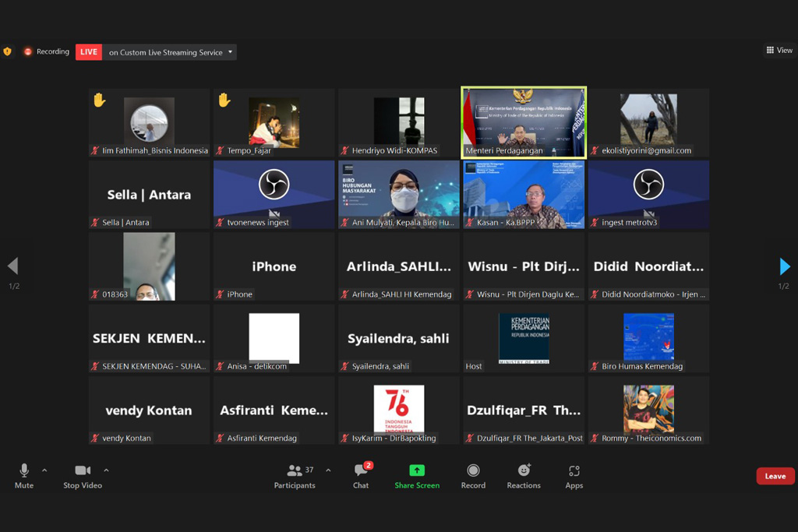Click raised hand on Tempo_Fajar tile
The height and width of the screenshot is (532, 798).
(x=224, y=100)
